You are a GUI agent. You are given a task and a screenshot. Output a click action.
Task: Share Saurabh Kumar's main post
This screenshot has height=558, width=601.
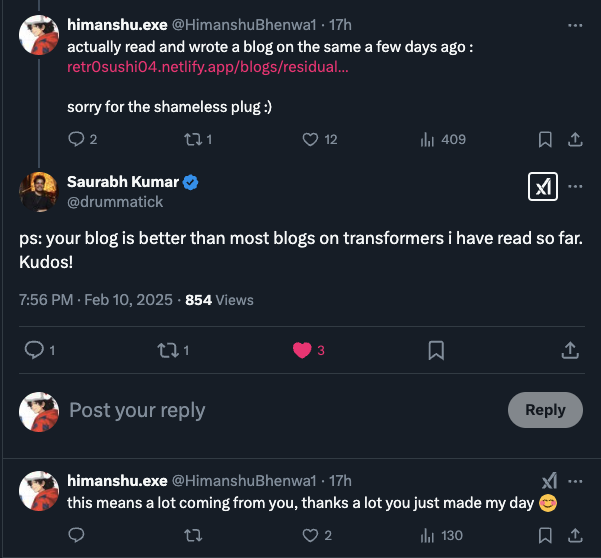(570, 350)
